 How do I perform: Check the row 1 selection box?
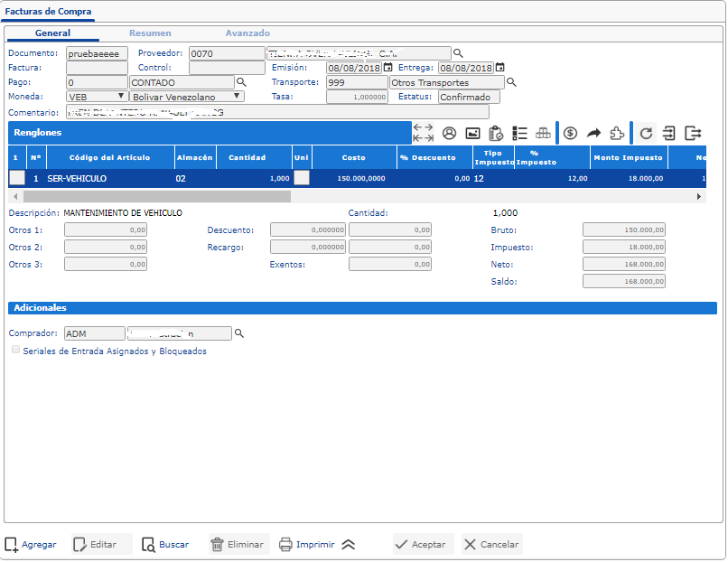coord(17,179)
